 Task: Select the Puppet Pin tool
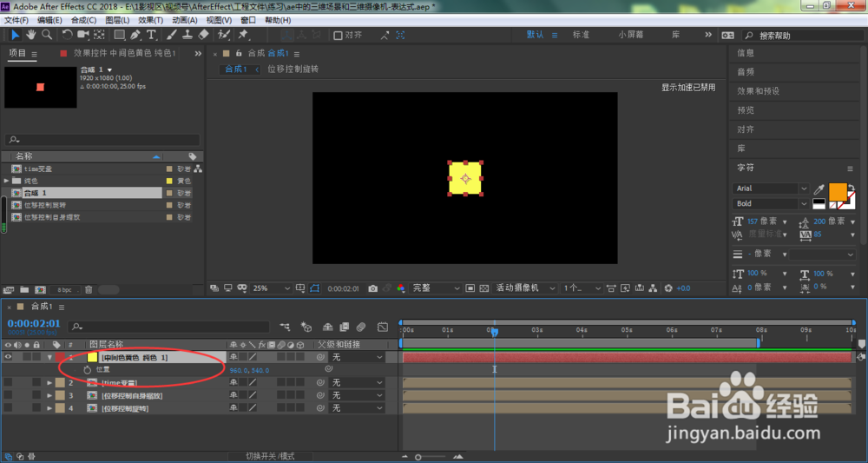(242, 35)
